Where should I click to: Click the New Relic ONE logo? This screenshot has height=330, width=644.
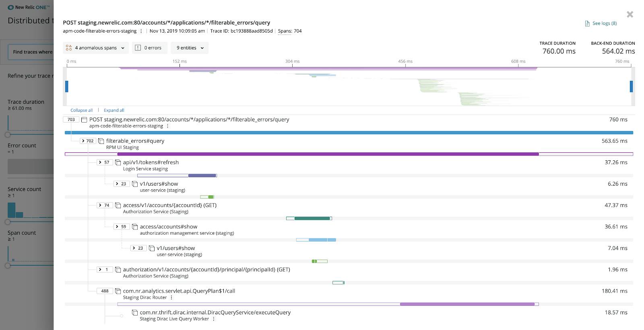click(x=29, y=7)
